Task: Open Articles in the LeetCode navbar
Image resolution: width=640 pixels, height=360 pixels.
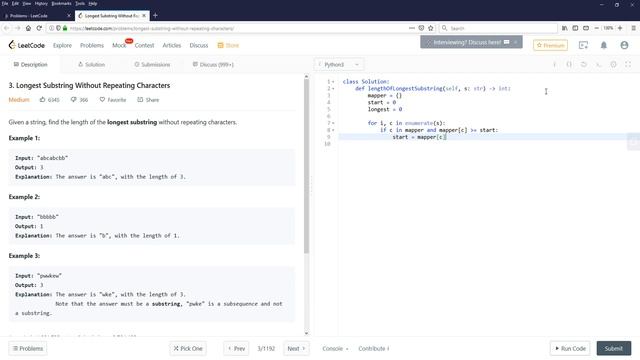Action: [172, 45]
